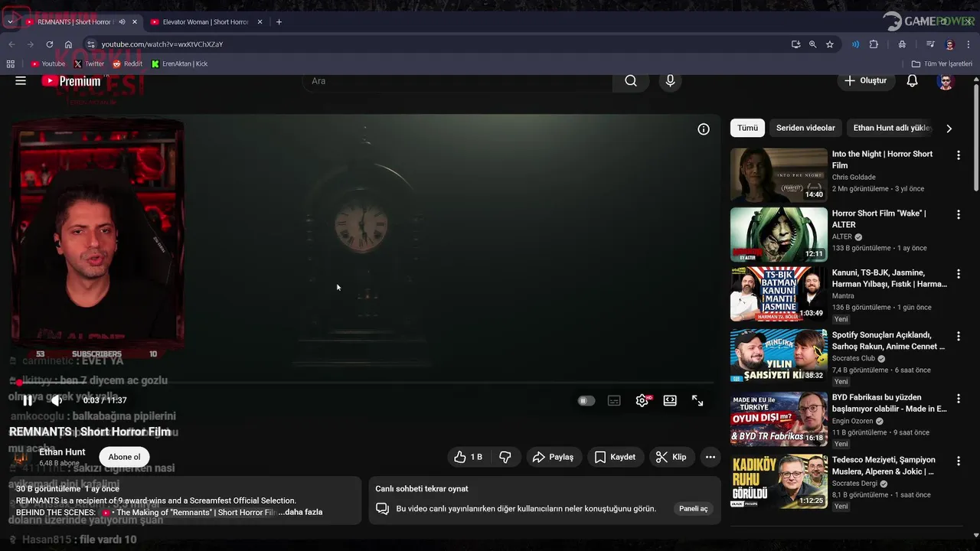Switch to the Elevator Woman browser tab
The width and height of the screenshot is (980, 551).
pos(205,22)
